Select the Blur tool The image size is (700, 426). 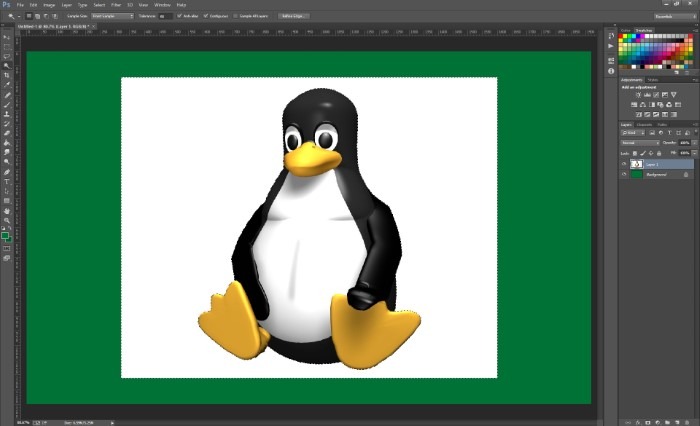pos(7,153)
